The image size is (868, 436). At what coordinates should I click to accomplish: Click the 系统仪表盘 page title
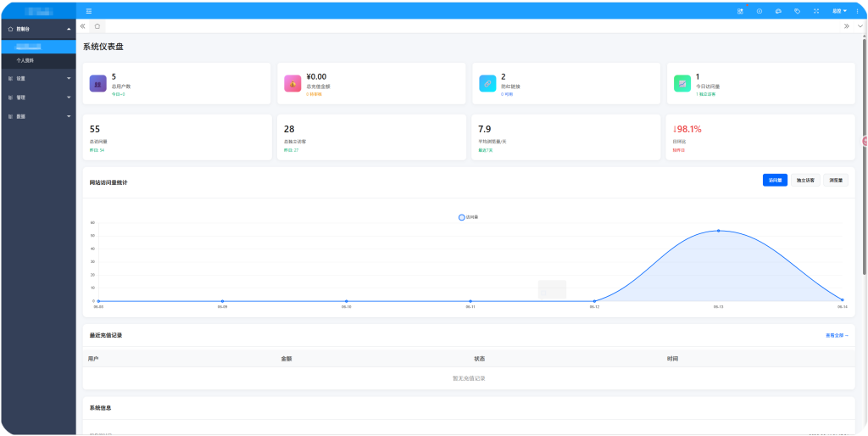103,47
